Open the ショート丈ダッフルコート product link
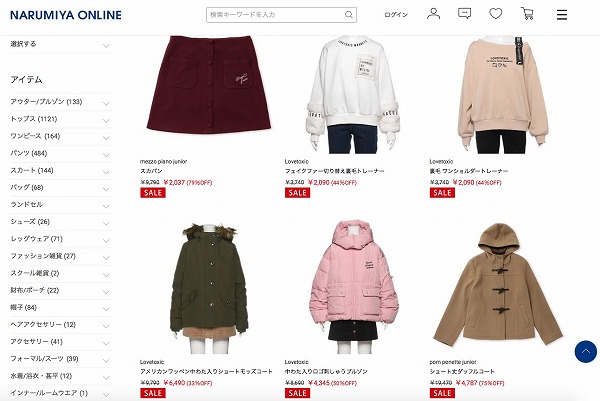Screen dimensions: 600x401 click(462, 372)
